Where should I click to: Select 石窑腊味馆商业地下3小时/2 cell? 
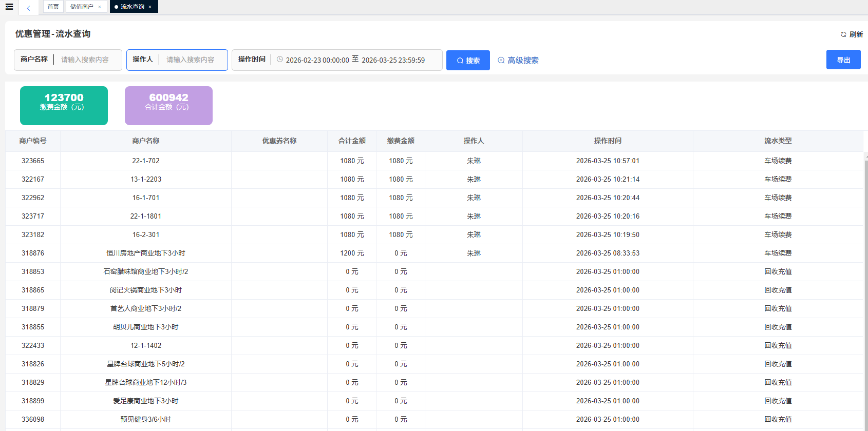pos(146,271)
